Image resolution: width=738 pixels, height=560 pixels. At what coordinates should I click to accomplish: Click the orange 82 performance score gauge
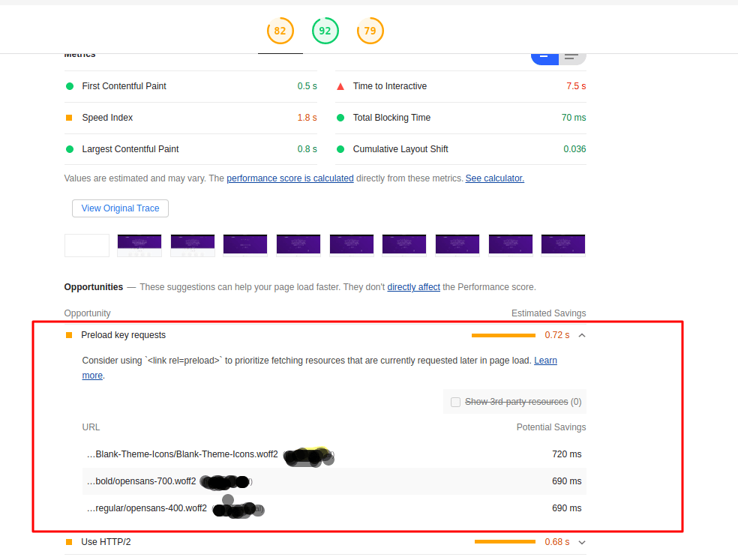(280, 31)
